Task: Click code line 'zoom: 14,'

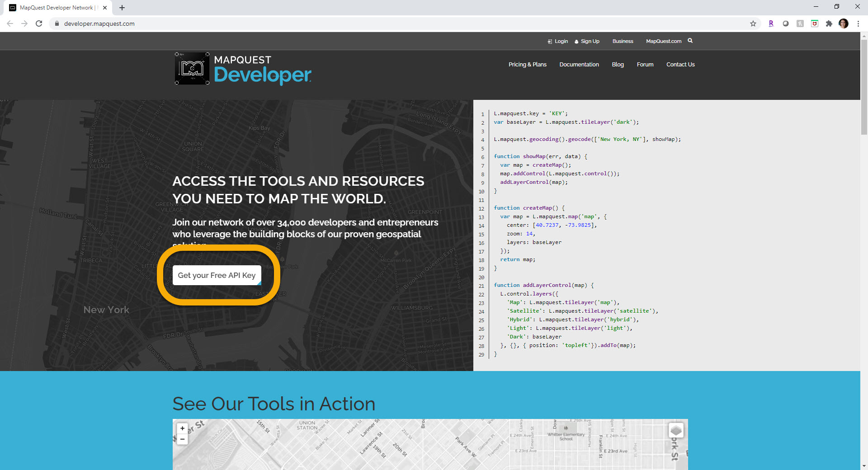Action: pyautogui.click(x=521, y=234)
